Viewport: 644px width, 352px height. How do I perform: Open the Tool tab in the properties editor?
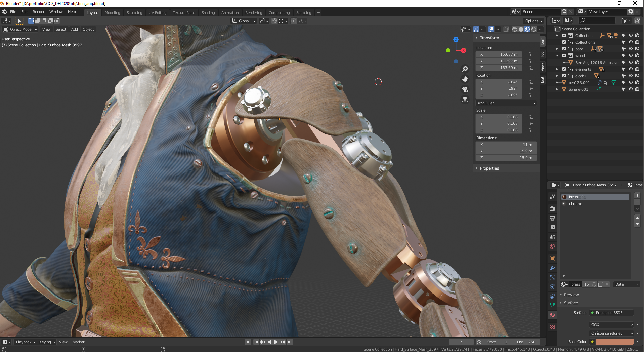pos(552,197)
